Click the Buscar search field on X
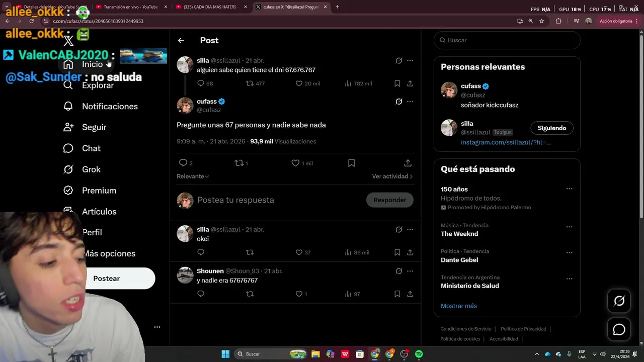644x362 pixels. pyautogui.click(x=507, y=40)
